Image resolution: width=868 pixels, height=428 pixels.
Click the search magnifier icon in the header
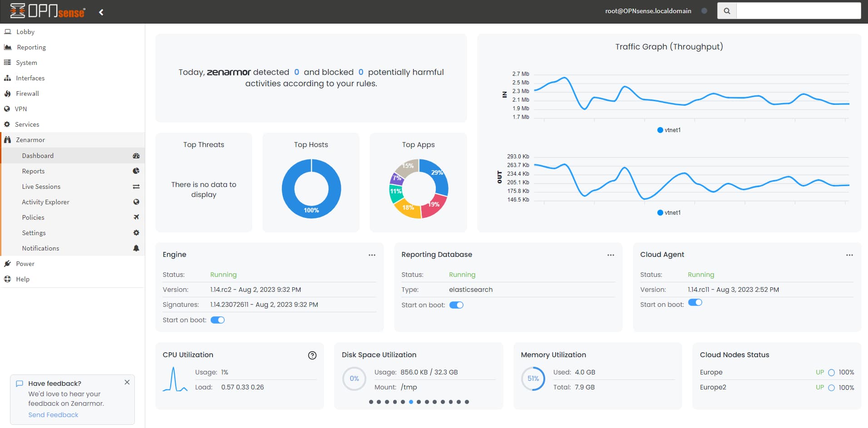[726, 10]
